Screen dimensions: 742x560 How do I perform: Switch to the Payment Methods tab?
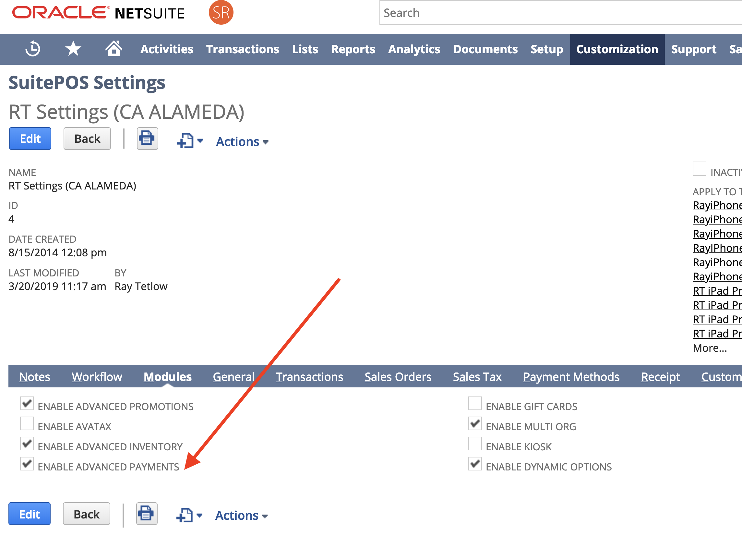(571, 376)
